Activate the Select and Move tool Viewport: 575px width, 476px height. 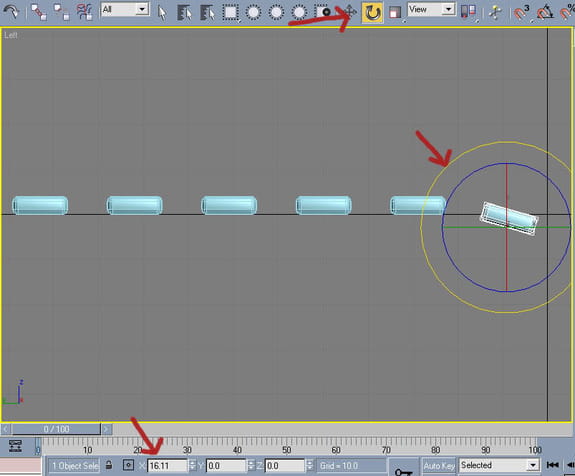(349, 12)
